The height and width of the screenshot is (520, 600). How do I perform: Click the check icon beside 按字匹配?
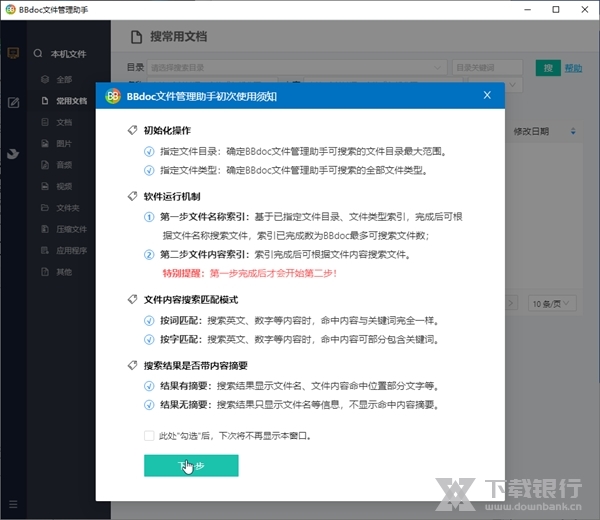(149, 339)
